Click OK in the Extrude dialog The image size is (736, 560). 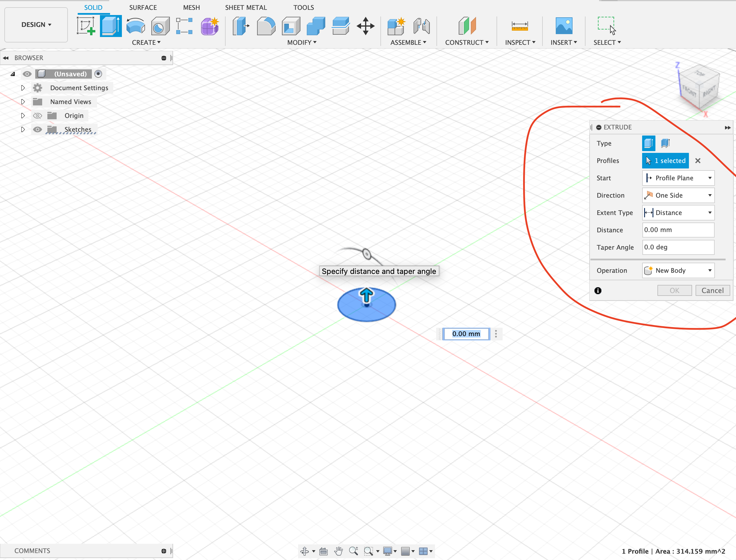(x=674, y=291)
